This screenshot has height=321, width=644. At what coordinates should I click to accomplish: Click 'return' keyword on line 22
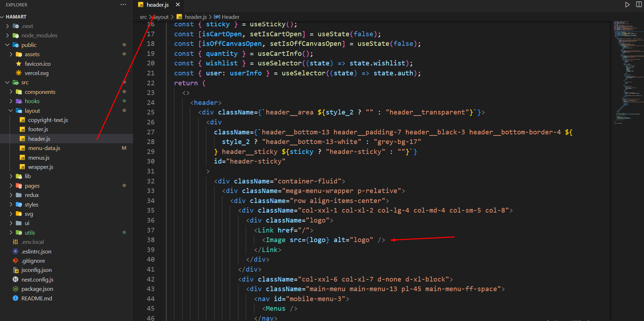pos(186,83)
